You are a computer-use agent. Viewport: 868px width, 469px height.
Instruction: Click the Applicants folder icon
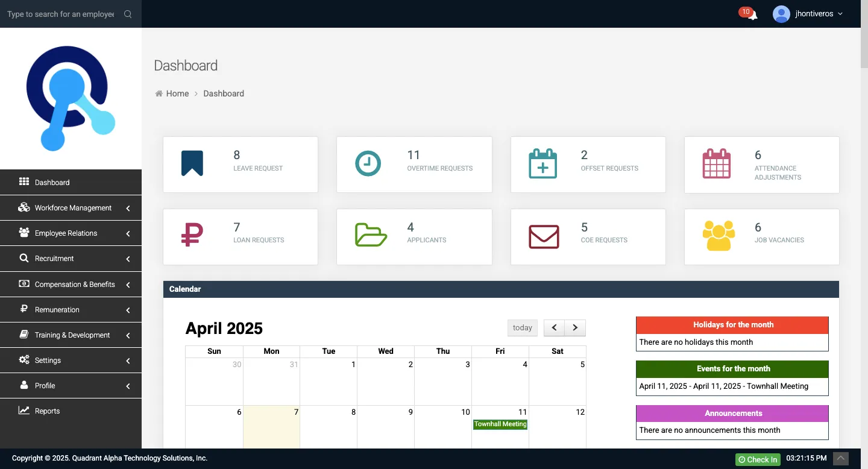point(370,235)
